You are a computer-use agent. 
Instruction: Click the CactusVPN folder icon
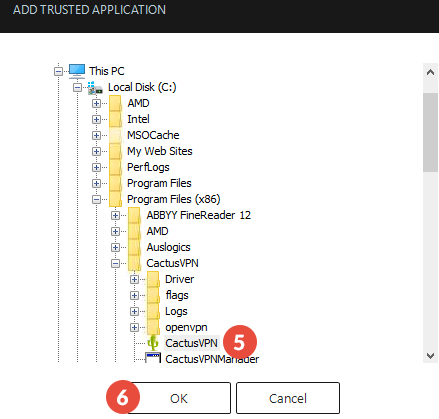click(134, 263)
